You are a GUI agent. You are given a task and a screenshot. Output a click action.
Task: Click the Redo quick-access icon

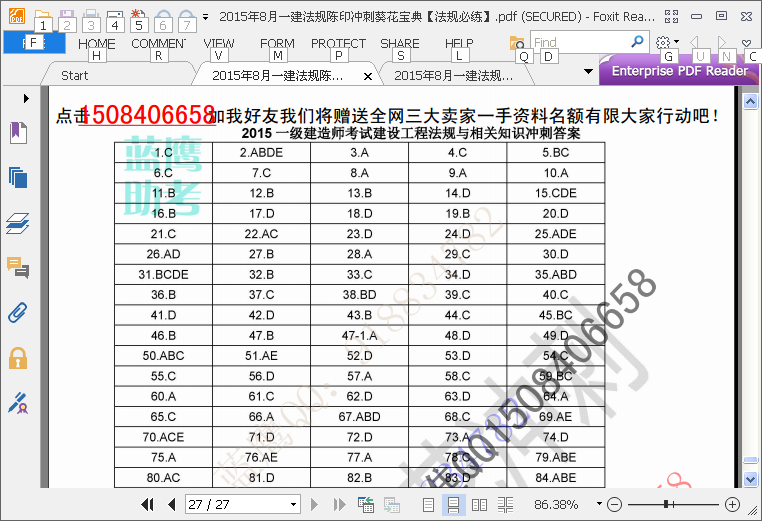tap(187, 15)
